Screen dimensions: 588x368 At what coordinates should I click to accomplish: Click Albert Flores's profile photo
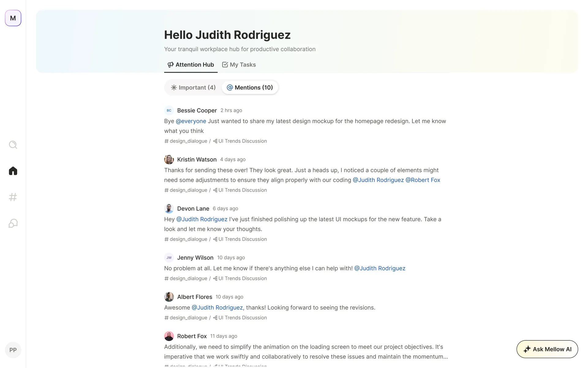coord(169,297)
